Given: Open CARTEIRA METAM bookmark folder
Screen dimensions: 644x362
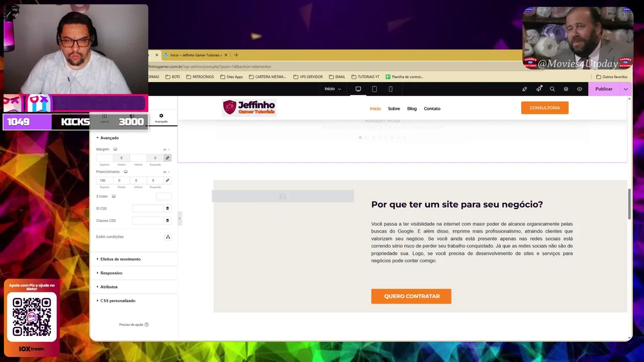Looking at the screenshot, I should pos(267,77).
